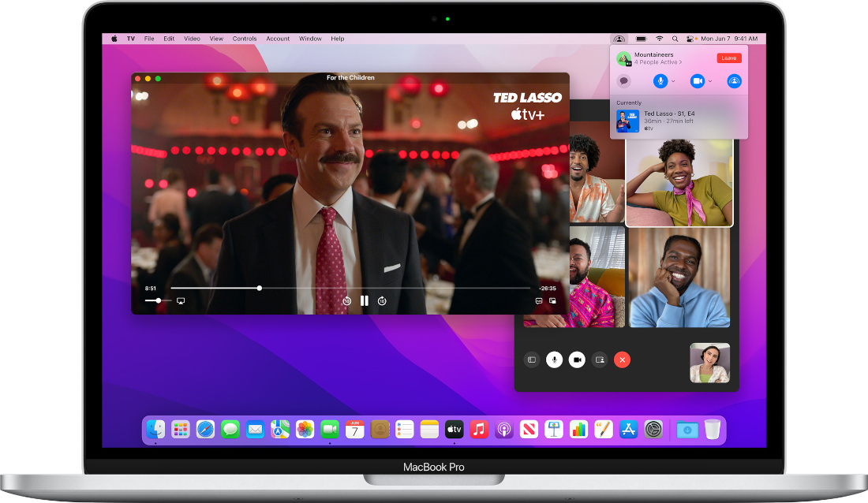868x503 pixels.
Task: Open Mail app in the Dock
Action: click(255, 430)
